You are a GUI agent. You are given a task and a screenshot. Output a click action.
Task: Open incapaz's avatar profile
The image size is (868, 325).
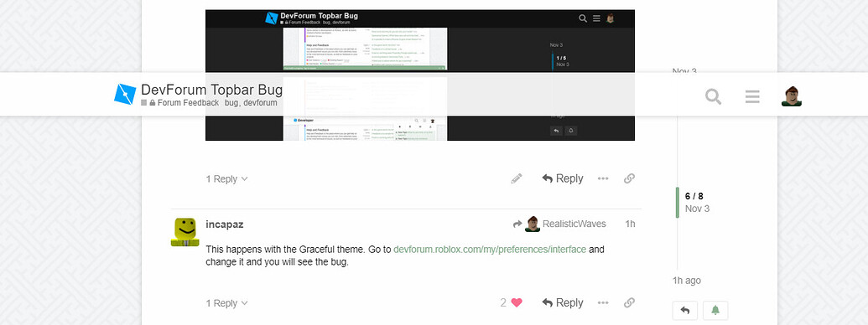185,231
